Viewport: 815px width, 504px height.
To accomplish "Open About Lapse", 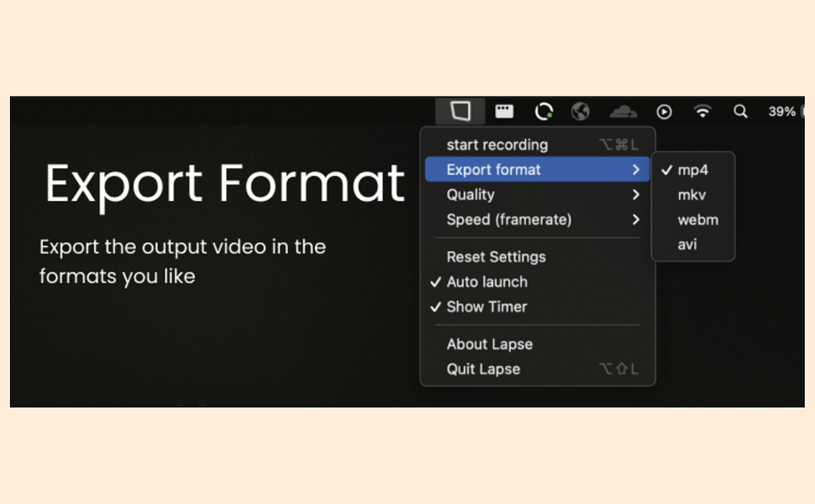I will [x=538, y=344].
